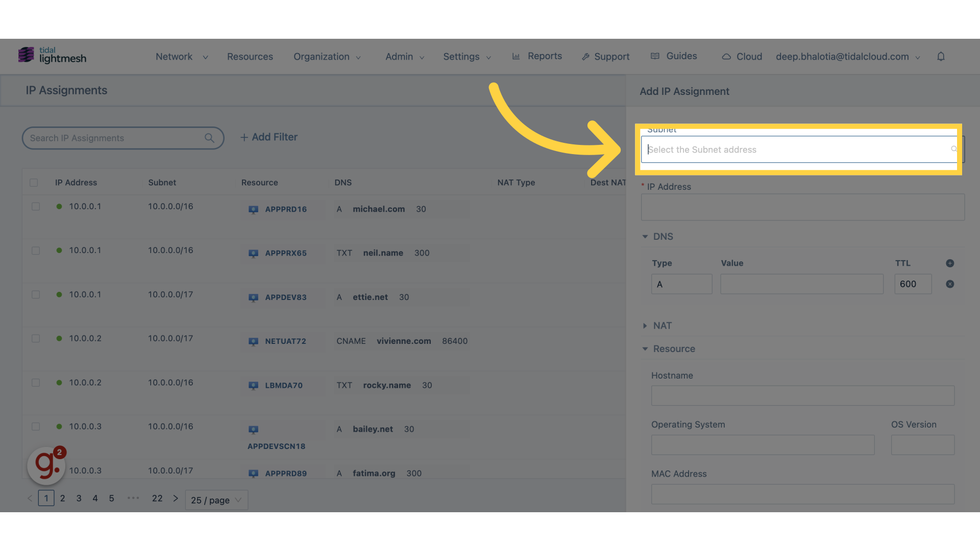This screenshot has height=551, width=980.
Task: Click the OS Version input field
Action: [x=923, y=445]
